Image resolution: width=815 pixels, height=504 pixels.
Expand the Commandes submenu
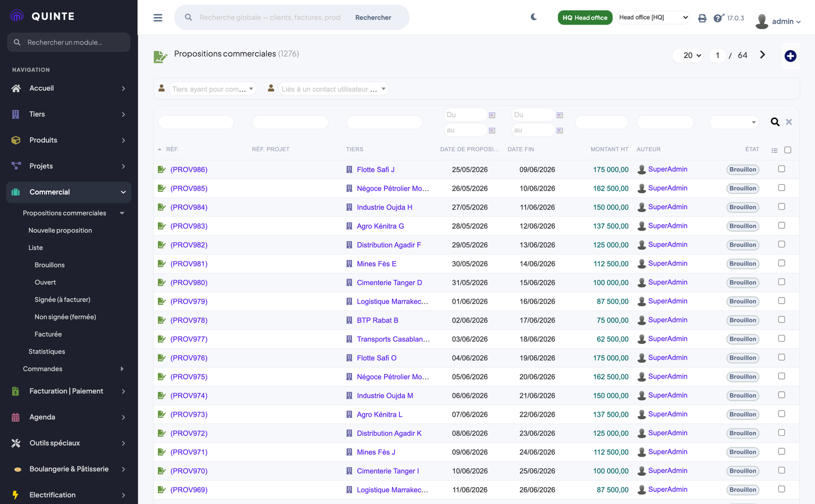(122, 369)
